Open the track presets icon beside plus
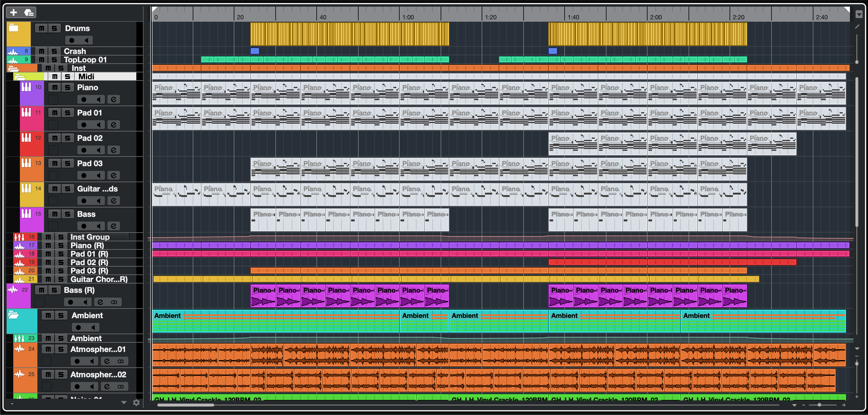868x415 pixels. [x=29, y=12]
